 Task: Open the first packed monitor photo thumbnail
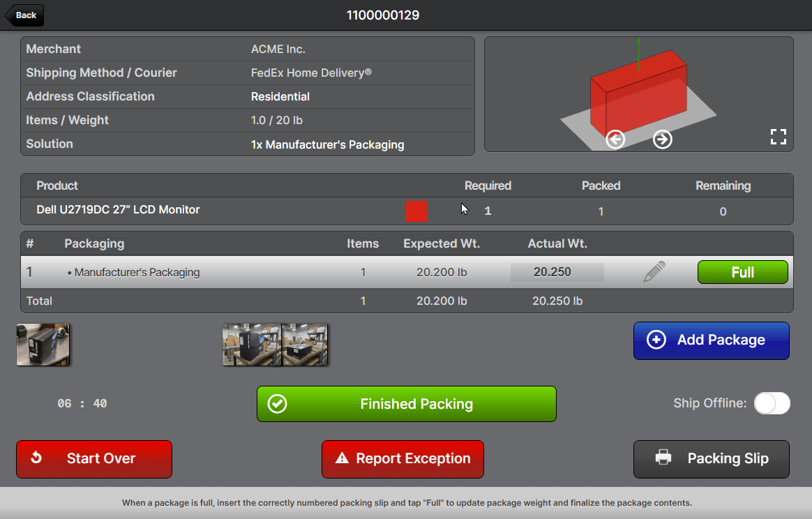click(x=43, y=345)
